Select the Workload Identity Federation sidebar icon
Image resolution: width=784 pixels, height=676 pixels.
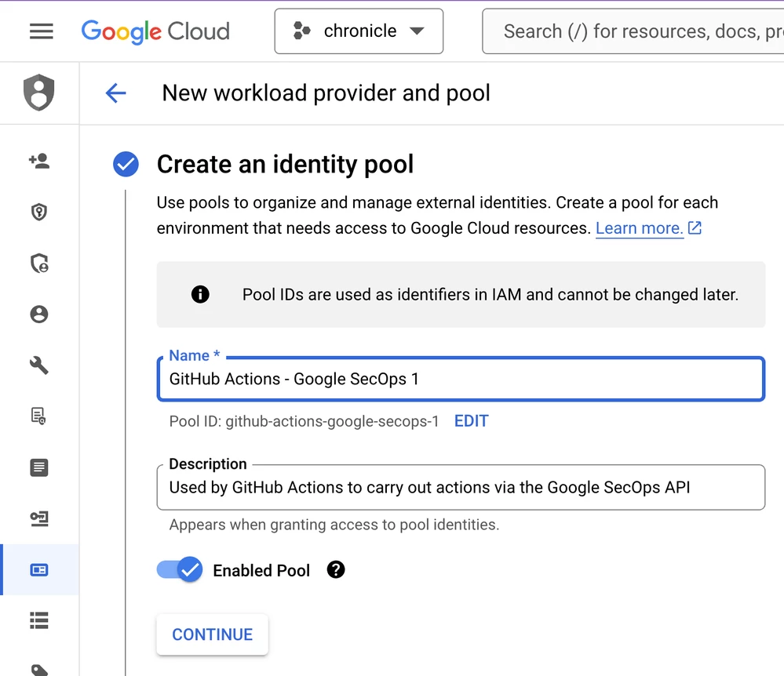[x=39, y=570]
